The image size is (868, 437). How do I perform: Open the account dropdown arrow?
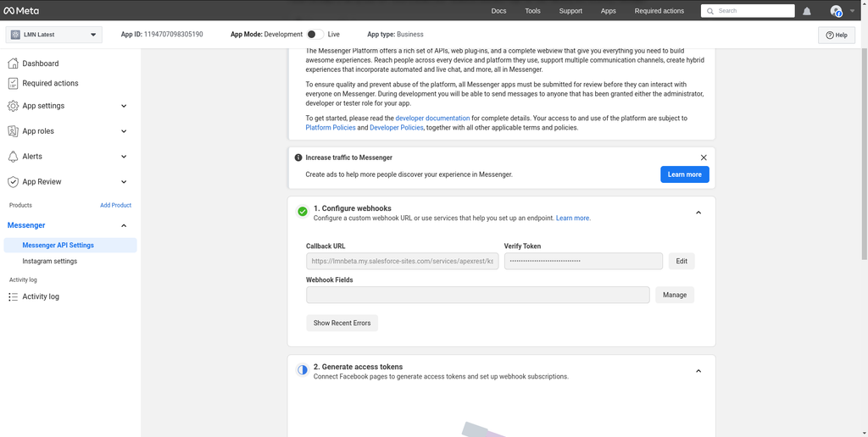tap(851, 11)
